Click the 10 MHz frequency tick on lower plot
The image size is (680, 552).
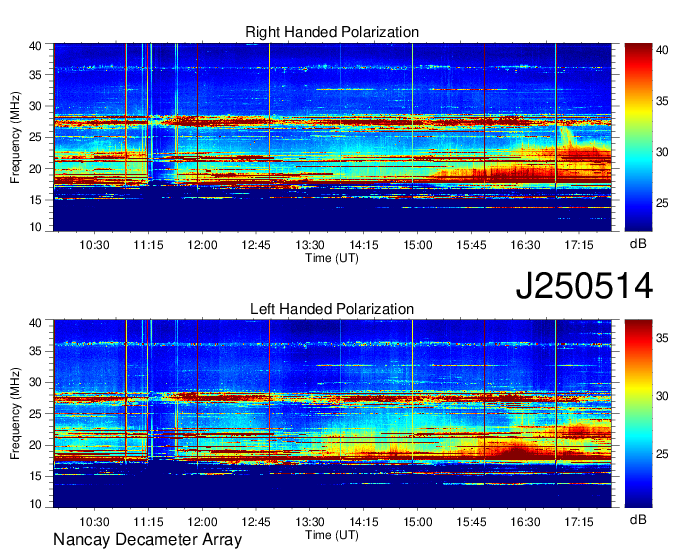(x=35, y=504)
